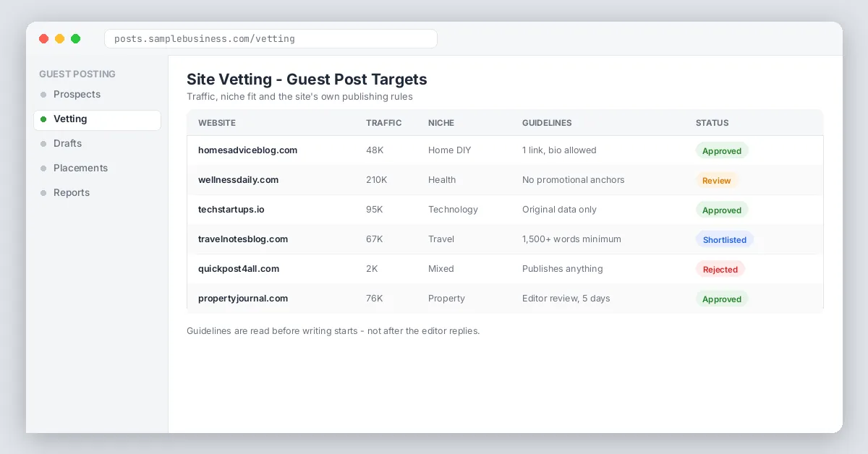868x454 pixels.
Task: Click the 210K traffic value
Action: pyautogui.click(x=377, y=180)
